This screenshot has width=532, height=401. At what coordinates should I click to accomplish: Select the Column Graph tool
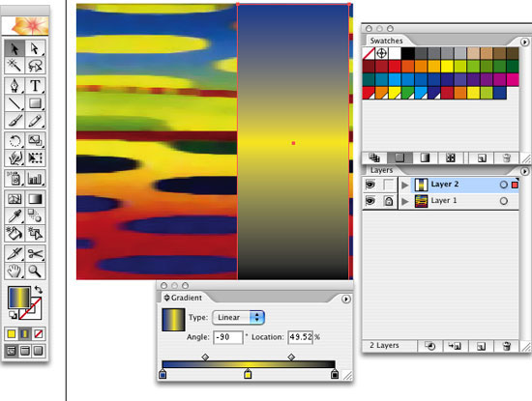click(x=35, y=179)
